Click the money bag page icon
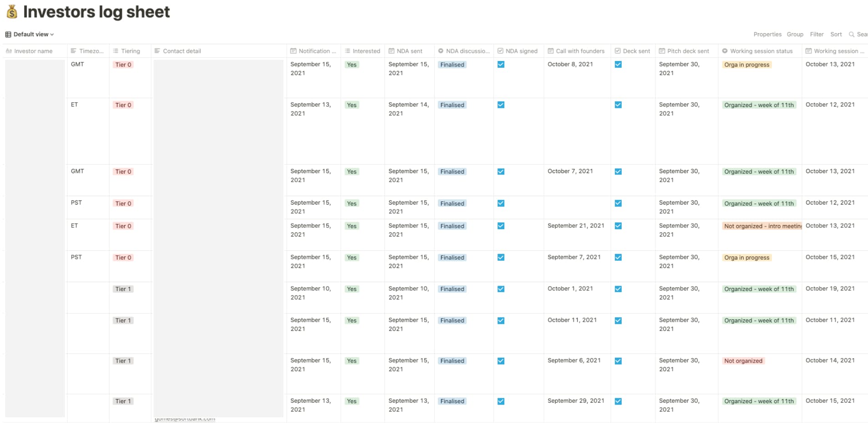Viewport: 868px width, 426px height. pyautogui.click(x=12, y=12)
